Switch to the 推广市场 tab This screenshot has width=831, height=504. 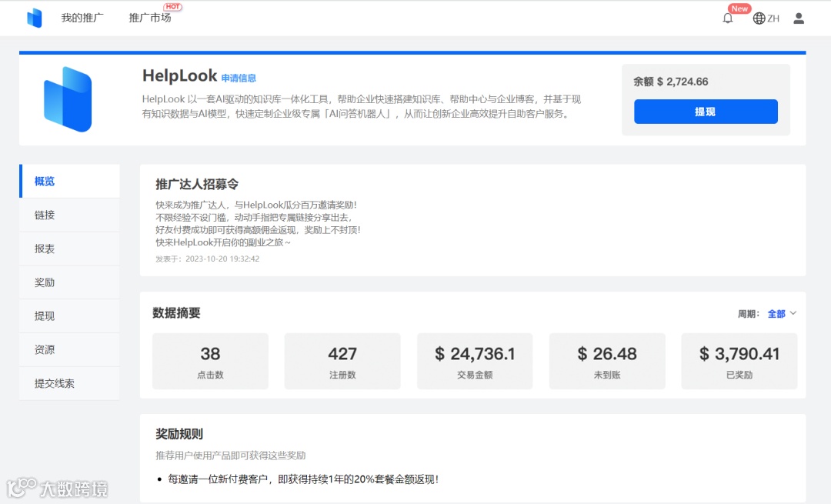tap(149, 18)
